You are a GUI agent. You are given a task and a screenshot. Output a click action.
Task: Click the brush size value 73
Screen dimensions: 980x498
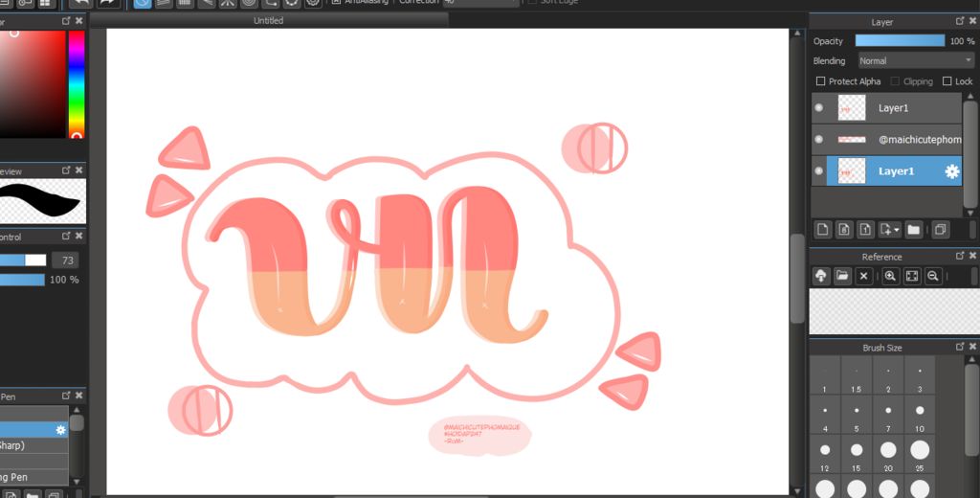[x=65, y=260]
